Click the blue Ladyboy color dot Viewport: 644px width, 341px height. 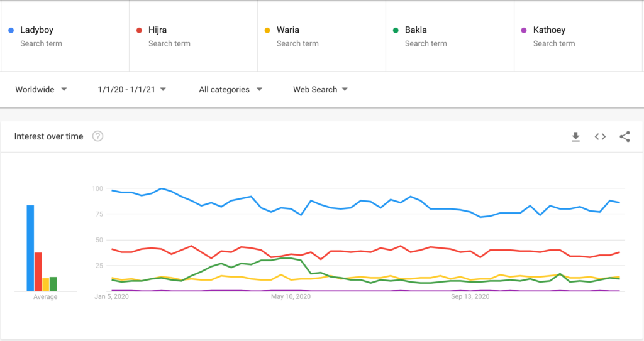[11, 30]
